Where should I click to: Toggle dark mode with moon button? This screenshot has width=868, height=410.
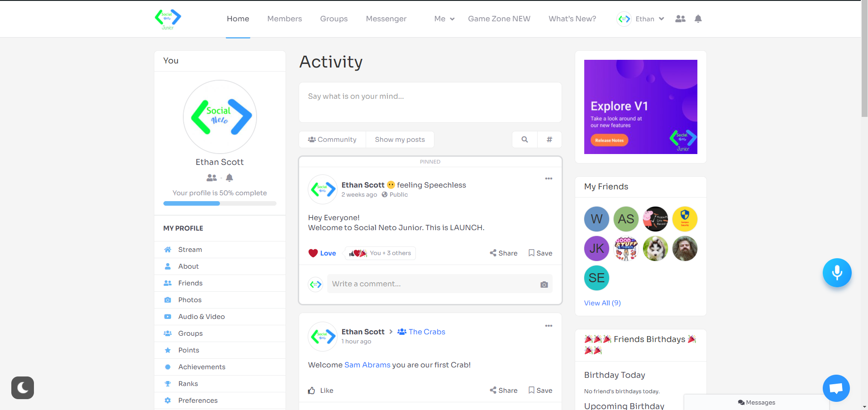pos(23,388)
